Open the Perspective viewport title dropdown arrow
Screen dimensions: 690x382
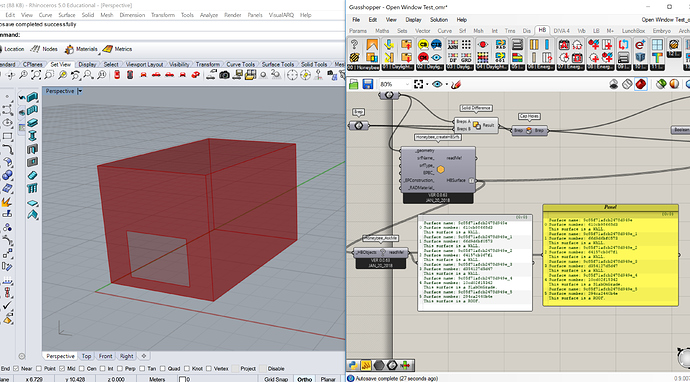[80, 91]
